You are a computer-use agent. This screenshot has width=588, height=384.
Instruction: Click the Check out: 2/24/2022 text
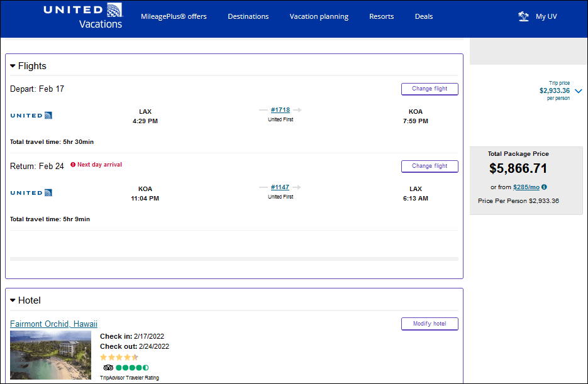(135, 346)
